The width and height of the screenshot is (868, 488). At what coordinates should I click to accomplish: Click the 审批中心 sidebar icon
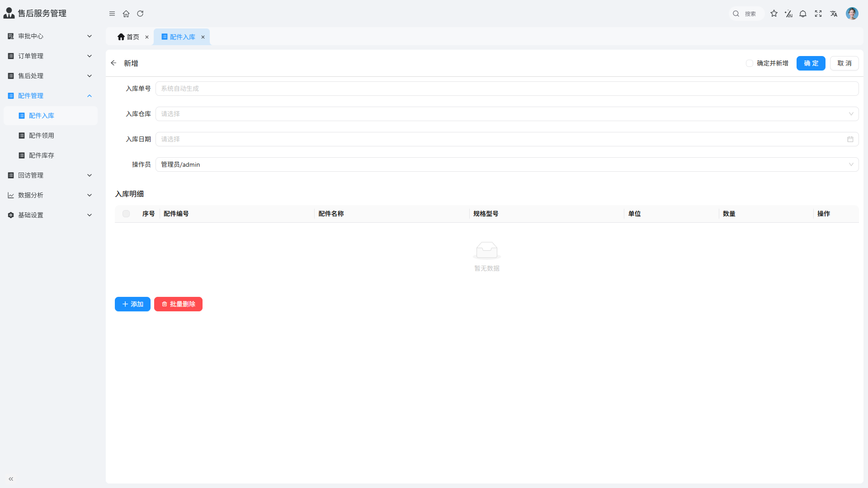click(x=11, y=36)
